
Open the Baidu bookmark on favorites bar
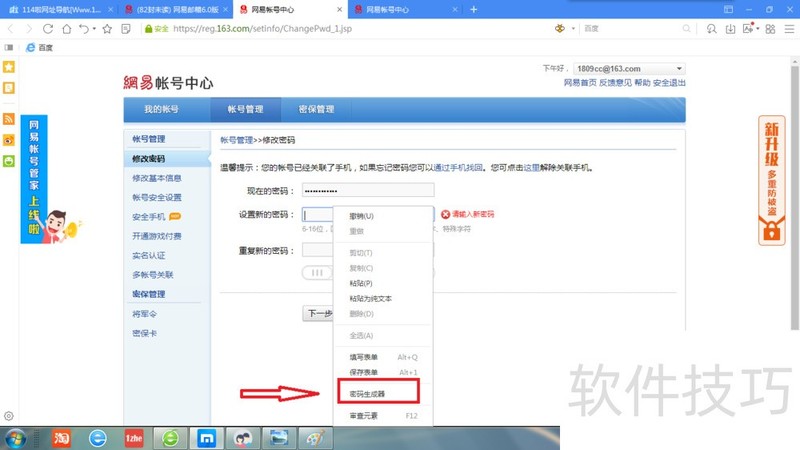40,47
